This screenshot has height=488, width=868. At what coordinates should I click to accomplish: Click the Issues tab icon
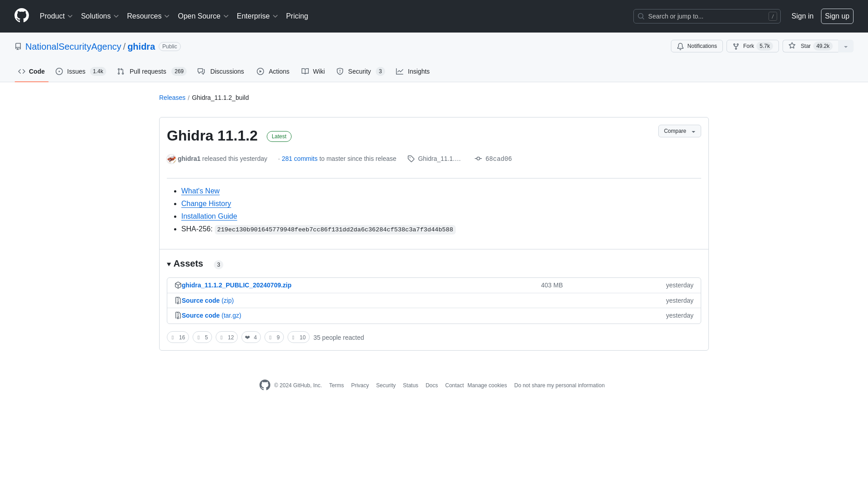(60, 71)
